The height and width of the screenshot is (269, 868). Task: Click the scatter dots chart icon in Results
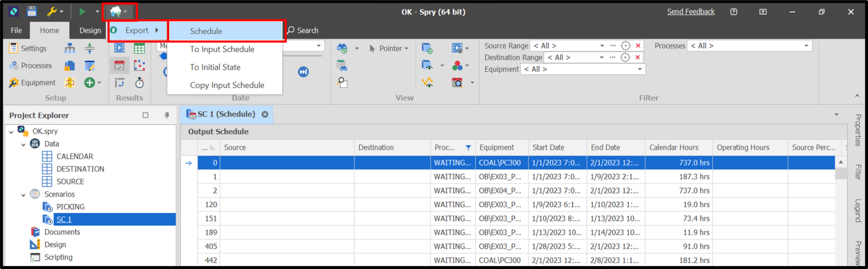click(139, 66)
